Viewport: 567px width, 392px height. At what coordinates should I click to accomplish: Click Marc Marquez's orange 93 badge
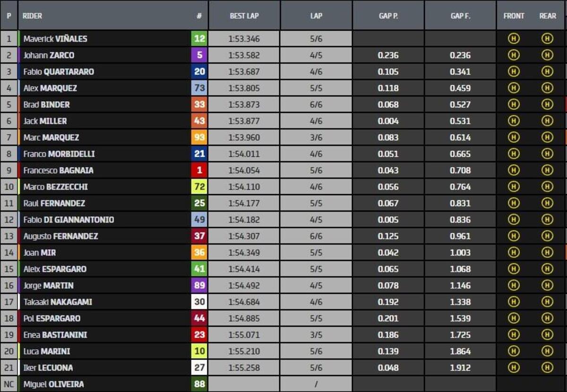(199, 137)
